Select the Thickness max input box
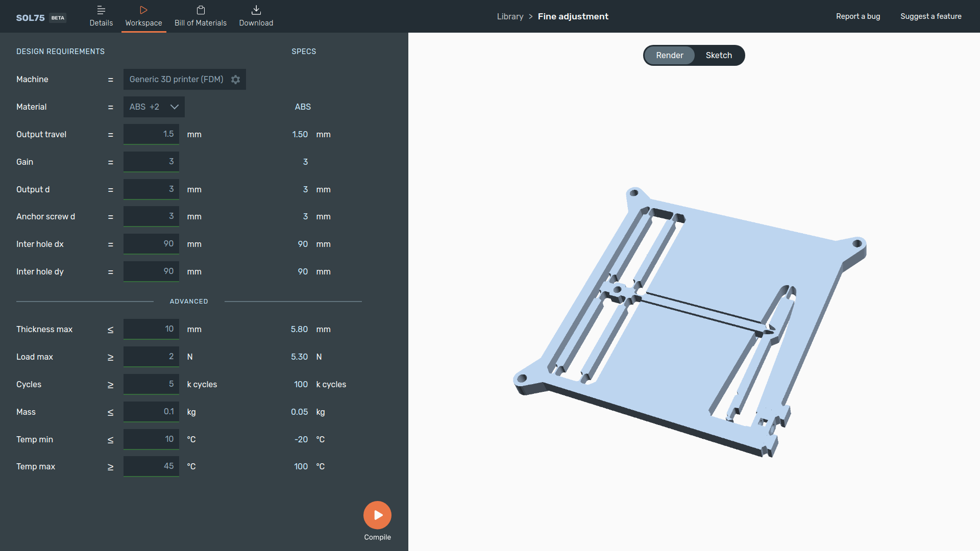Screen dimensions: 980x551 coord(151,329)
